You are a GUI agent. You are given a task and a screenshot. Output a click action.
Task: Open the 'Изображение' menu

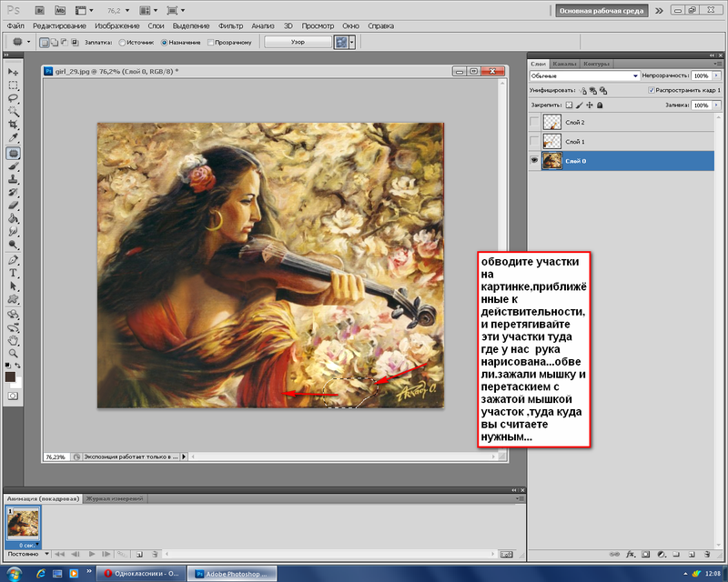[x=117, y=26]
